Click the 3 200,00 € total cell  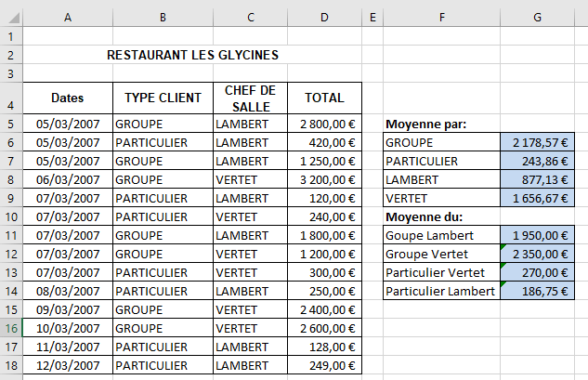[x=323, y=179]
